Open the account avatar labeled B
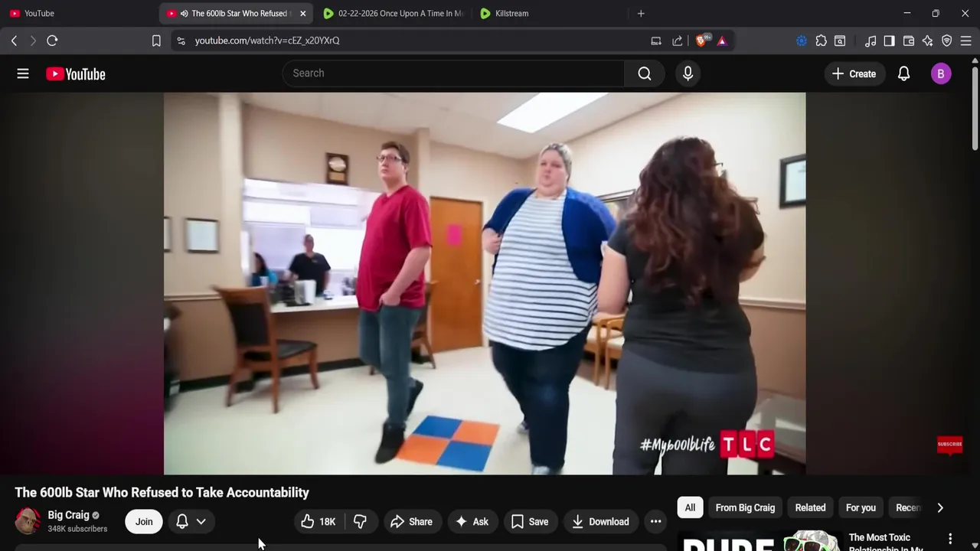 pos(941,73)
